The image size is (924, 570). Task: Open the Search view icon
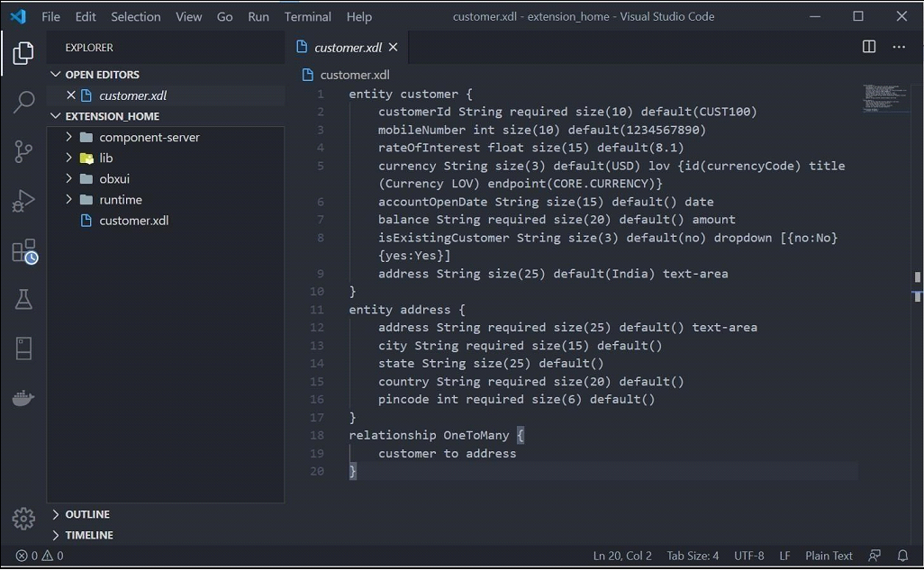pyautogui.click(x=23, y=102)
